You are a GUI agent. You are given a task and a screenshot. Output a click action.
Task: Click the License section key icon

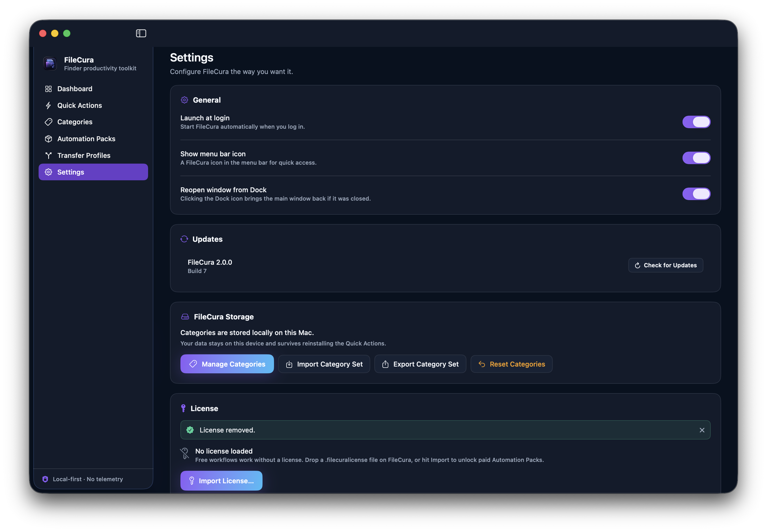tap(183, 408)
